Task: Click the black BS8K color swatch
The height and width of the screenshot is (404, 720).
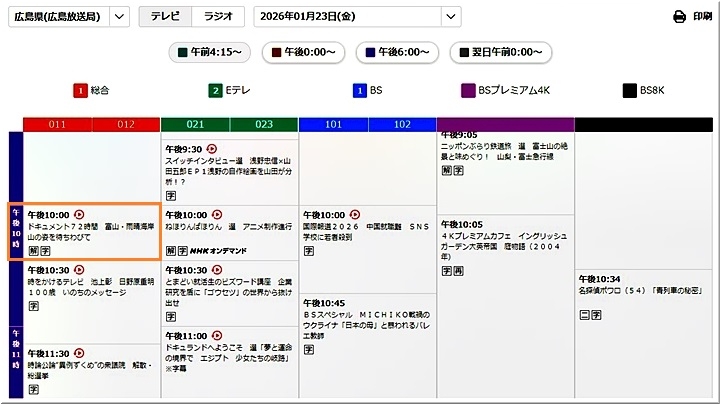Action: point(630,90)
